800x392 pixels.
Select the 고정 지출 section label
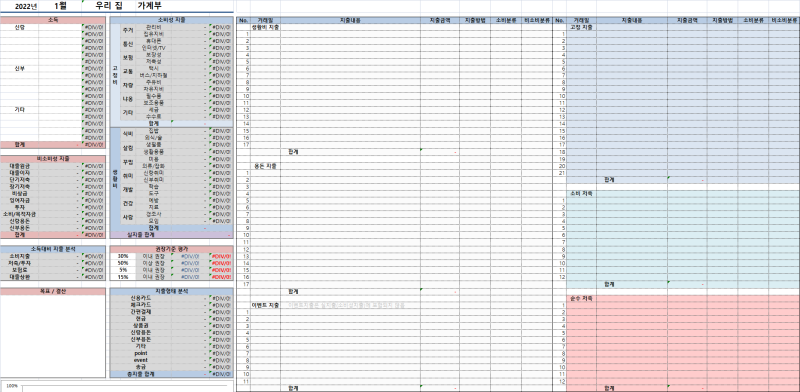[x=582, y=27]
